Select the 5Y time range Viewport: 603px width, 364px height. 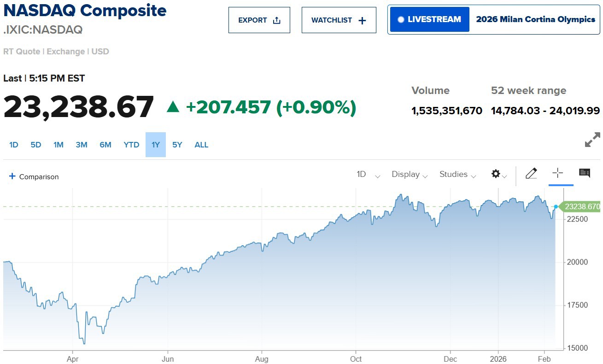(x=177, y=145)
